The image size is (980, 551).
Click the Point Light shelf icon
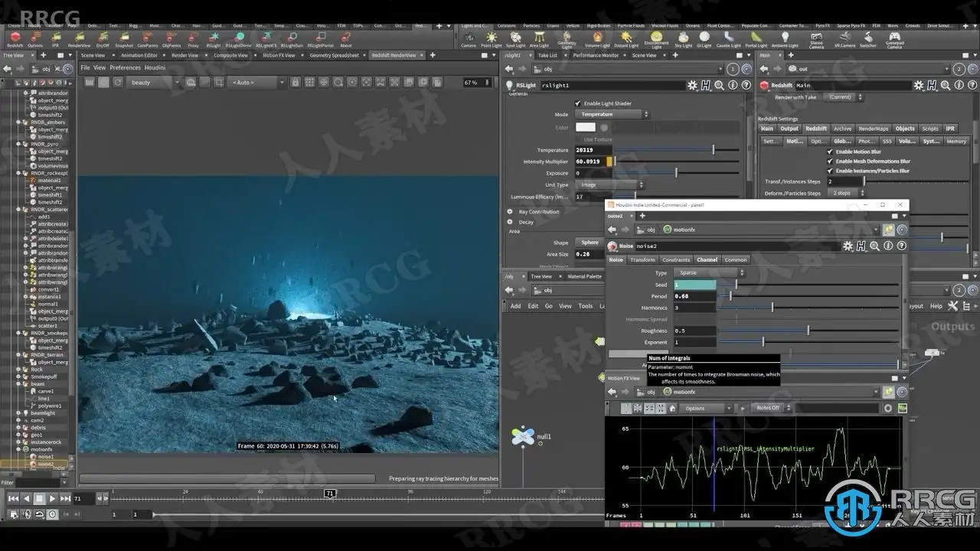click(x=491, y=38)
